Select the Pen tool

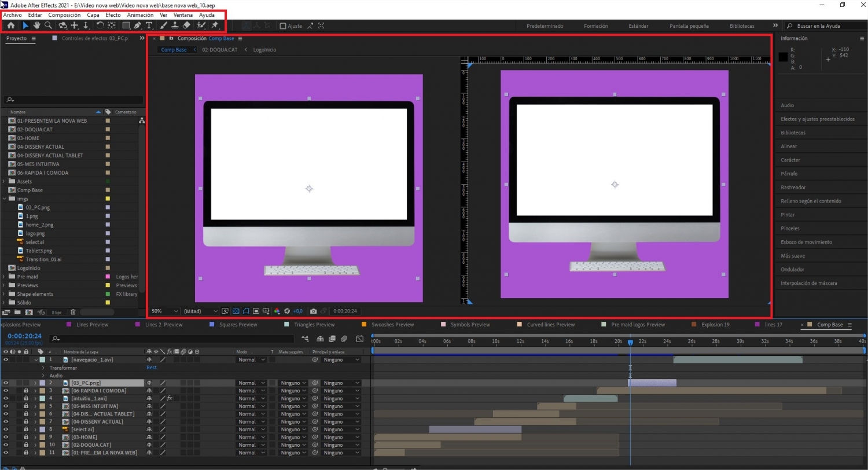click(137, 25)
